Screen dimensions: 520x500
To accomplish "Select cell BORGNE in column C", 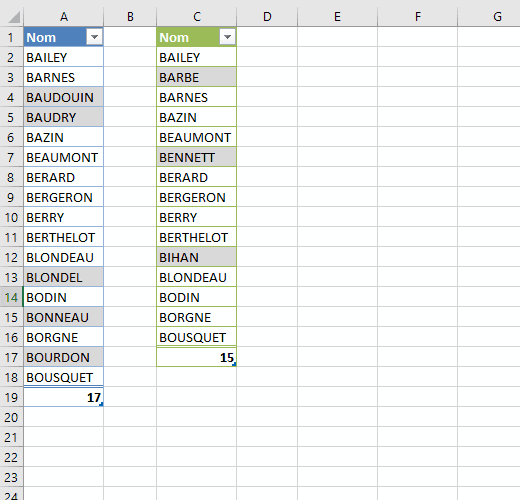I will (197, 317).
